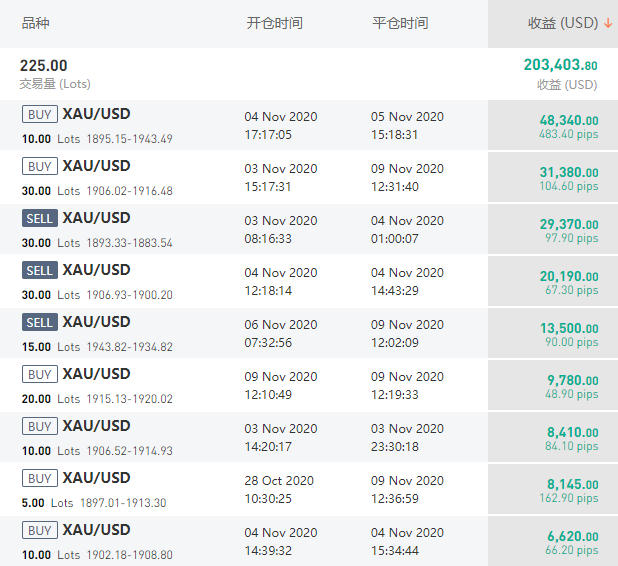Sort by the 开仓时间 column header

point(274,23)
